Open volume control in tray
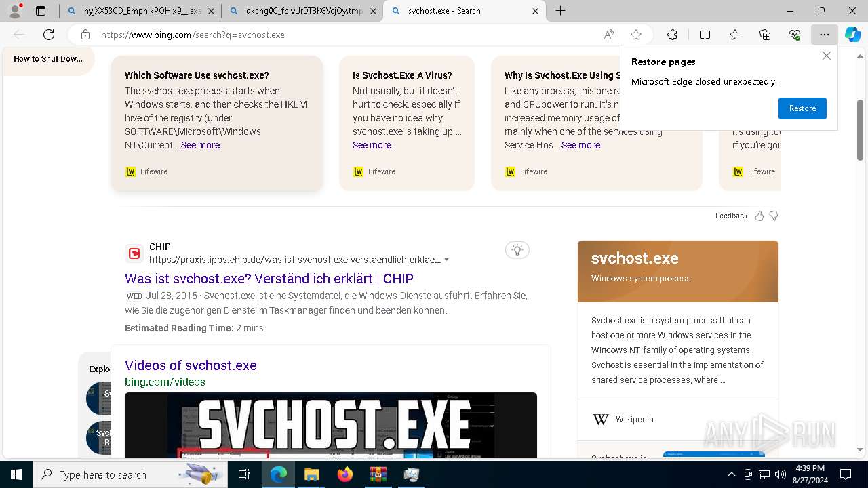 781,474
